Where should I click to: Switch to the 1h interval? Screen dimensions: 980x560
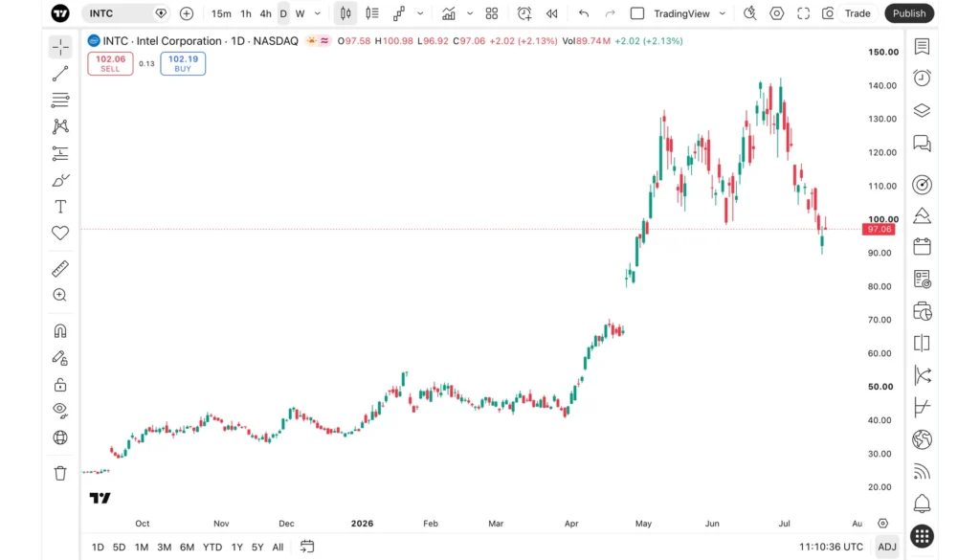(246, 13)
